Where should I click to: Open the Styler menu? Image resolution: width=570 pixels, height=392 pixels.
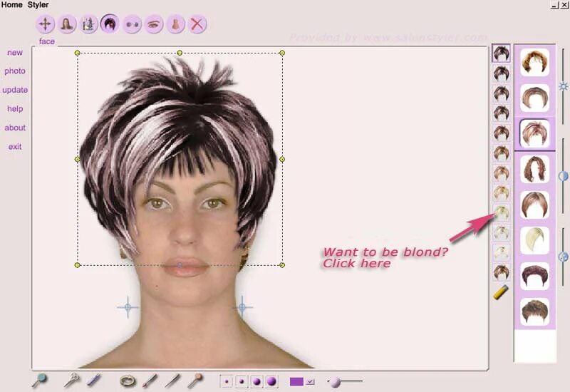click(38, 5)
